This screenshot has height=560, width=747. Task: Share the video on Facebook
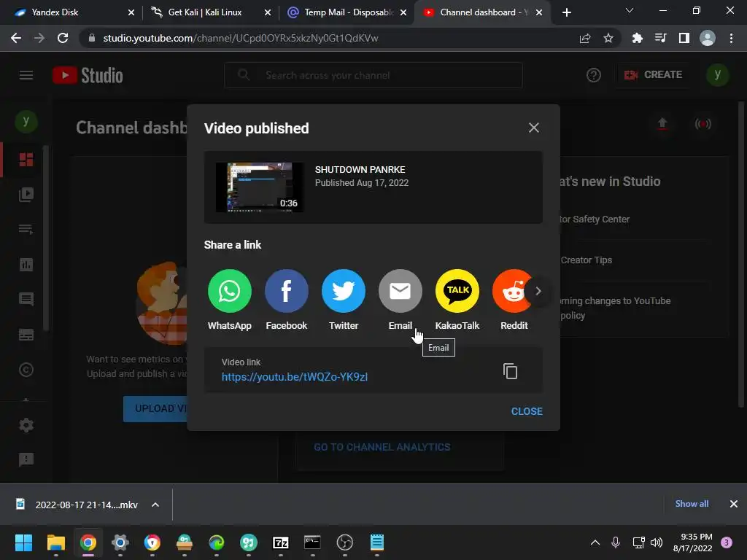286,290
